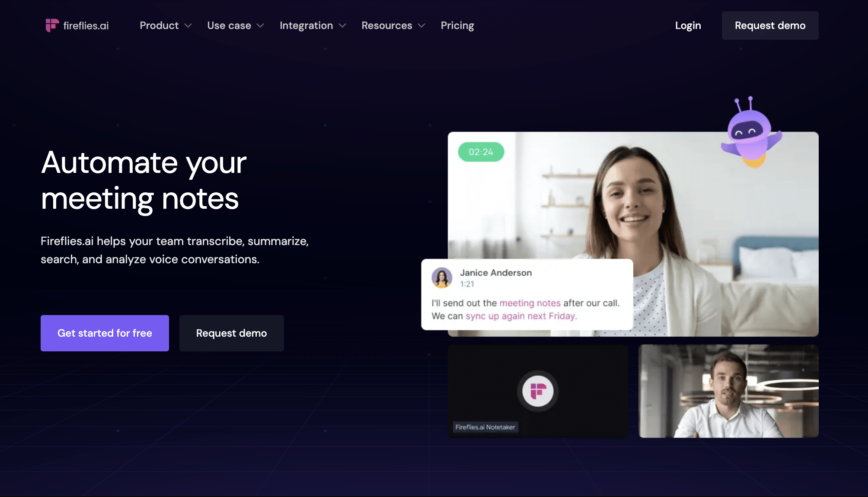Click the fireflies.ai logo icon
868x497 pixels.
(x=52, y=25)
